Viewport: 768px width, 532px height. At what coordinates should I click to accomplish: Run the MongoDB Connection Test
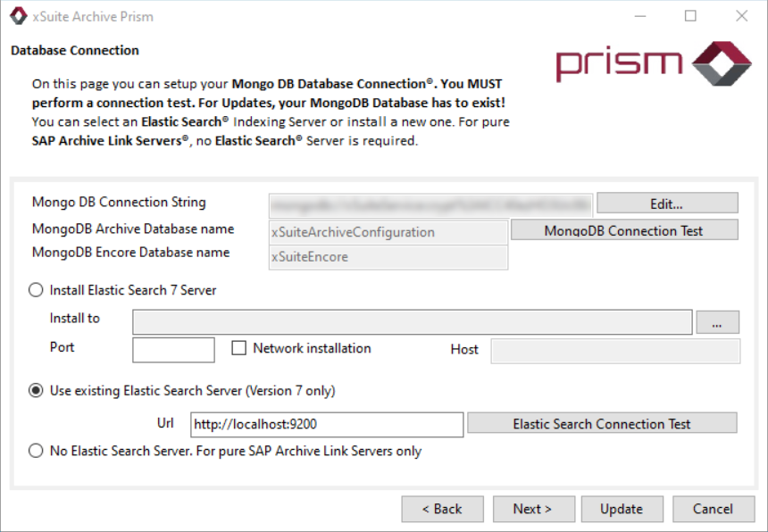(x=624, y=230)
